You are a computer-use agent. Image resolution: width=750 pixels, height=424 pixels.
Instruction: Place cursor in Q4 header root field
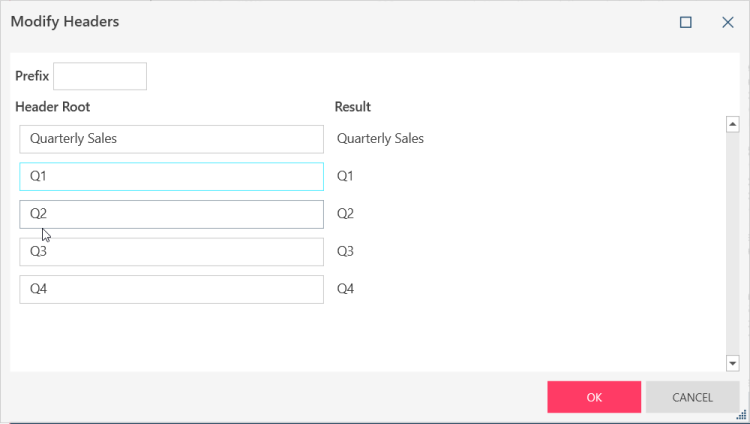coord(171,289)
